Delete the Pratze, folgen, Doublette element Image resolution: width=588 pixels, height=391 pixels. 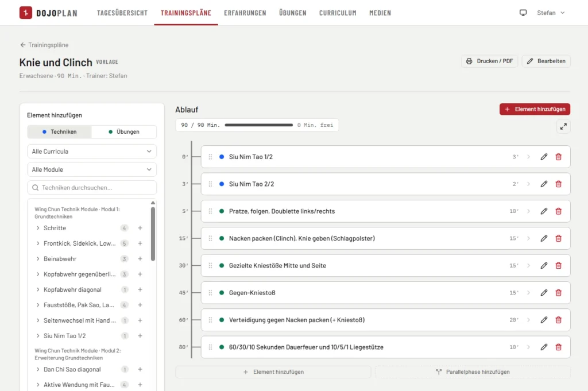tap(558, 211)
